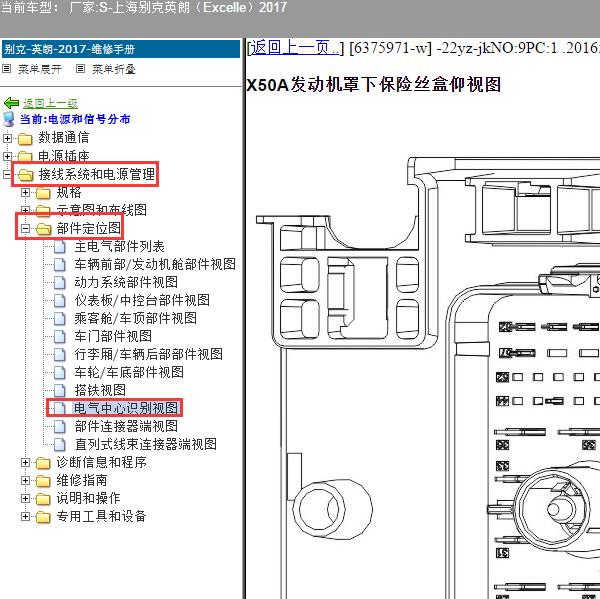The image size is (600, 599).
Task: Click the page icon for 搭铁视图
Action: pos(60,390)
